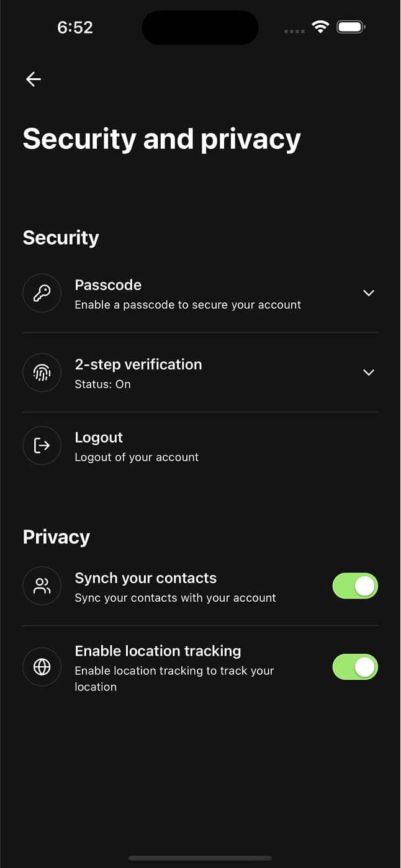Viewport: 401px width, 868px height.
Task: Collapse the 2-step verification dropdown
Action: point(368,373)
